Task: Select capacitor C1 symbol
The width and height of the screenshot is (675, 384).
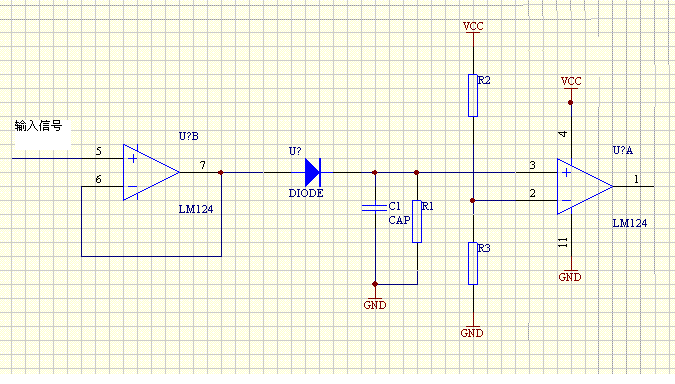Action: click(375, 208)
